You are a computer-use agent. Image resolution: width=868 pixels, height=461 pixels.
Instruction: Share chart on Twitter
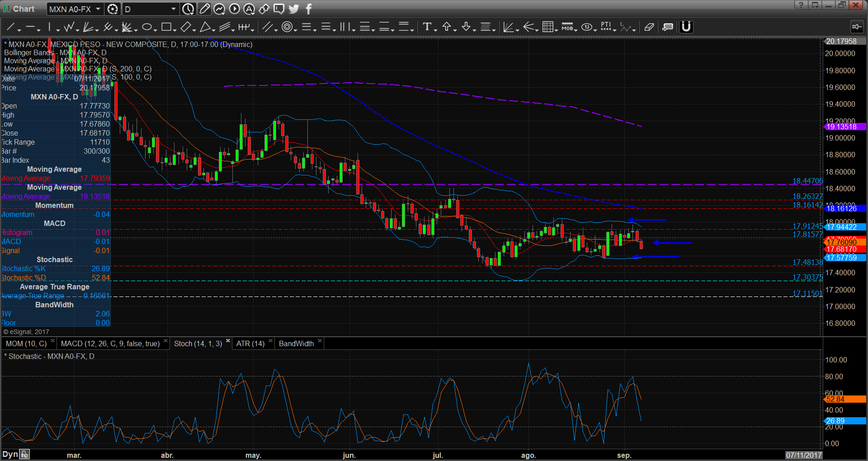294,9
